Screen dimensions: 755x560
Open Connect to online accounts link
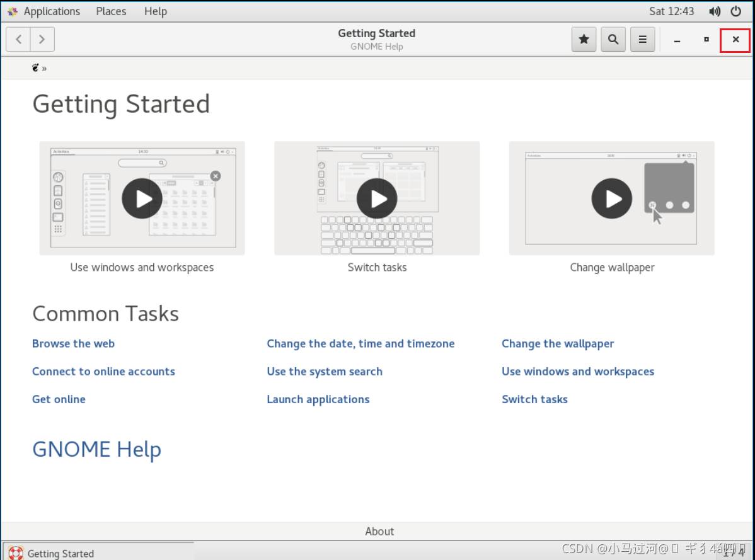click(x=103, y=371)
